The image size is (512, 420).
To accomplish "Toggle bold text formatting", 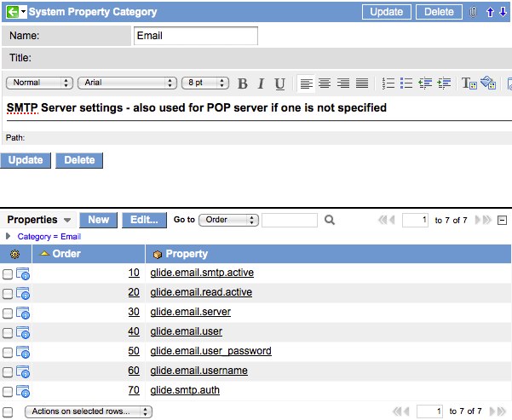I will point(243,83).
